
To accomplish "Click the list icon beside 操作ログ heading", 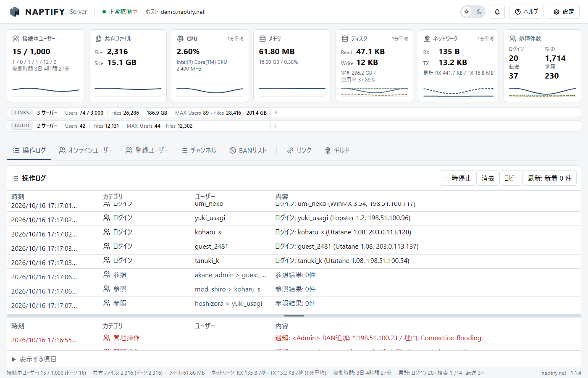I will tap(16, 178).
